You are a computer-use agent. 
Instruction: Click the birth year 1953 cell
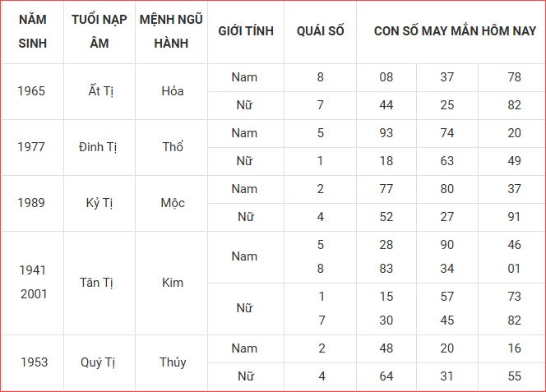[x=33, y=362]
